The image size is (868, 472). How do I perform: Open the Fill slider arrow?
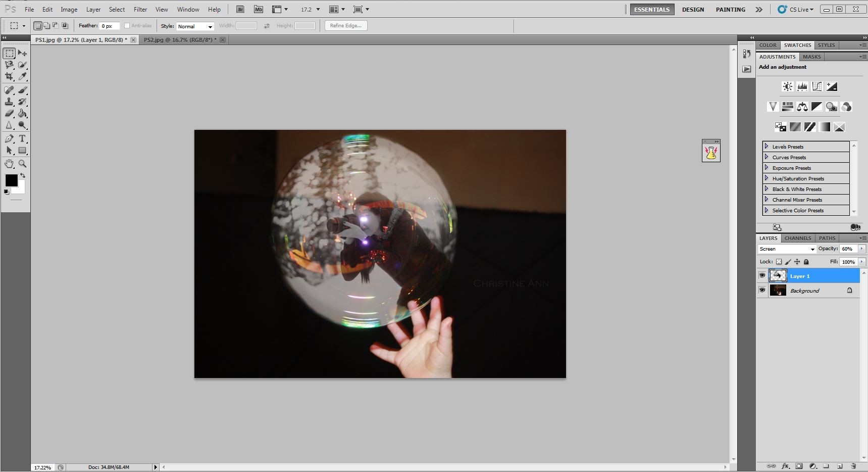coord(861,262)
